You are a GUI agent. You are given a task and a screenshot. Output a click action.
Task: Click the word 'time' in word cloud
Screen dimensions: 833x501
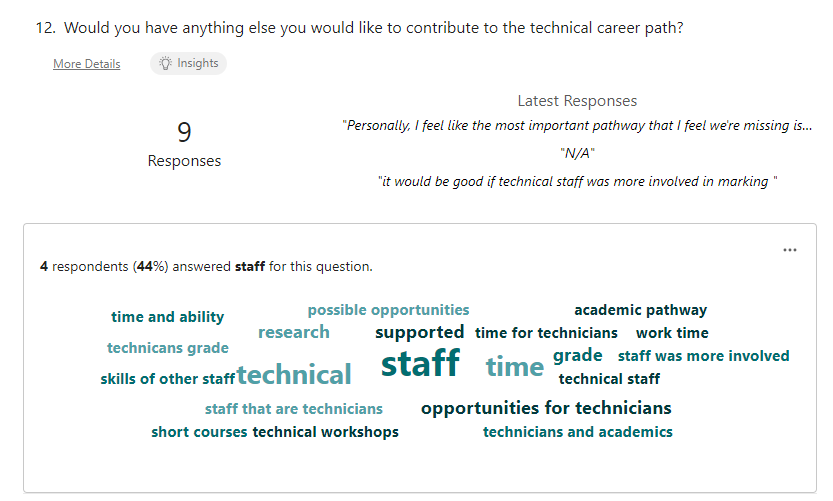515,367
